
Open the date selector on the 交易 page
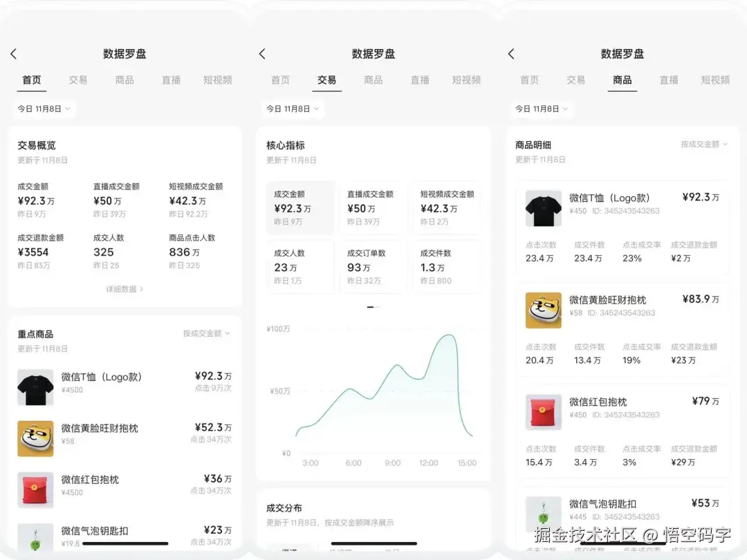tap(293, 109)
